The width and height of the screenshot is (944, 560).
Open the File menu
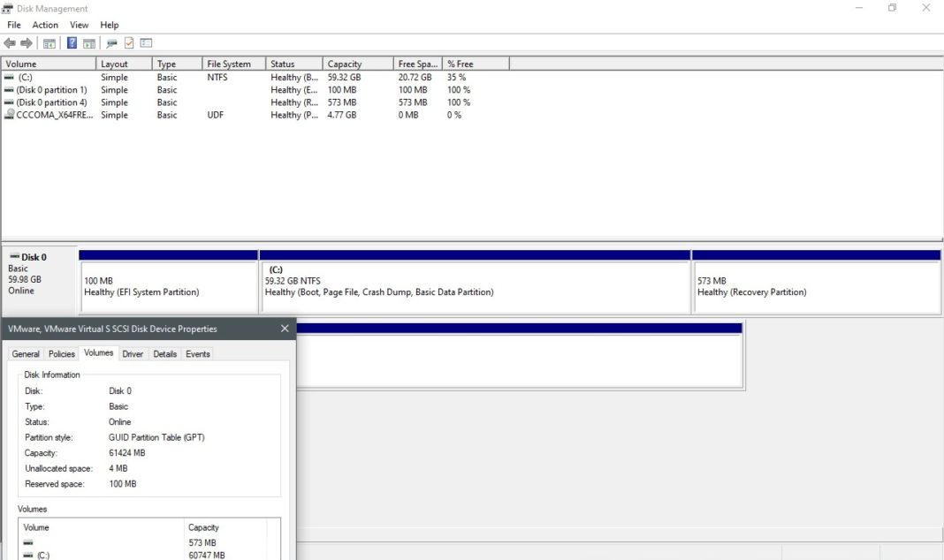(13, 25)
